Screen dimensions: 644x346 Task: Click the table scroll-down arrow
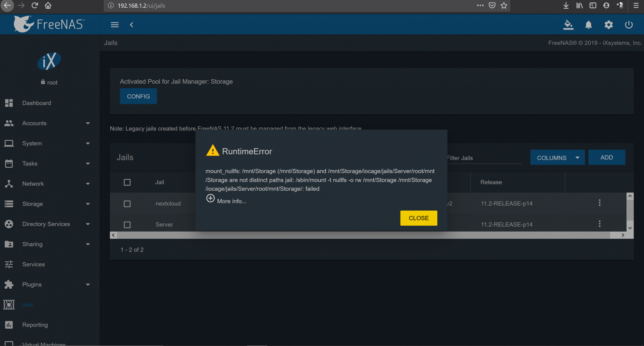[630, 228]
